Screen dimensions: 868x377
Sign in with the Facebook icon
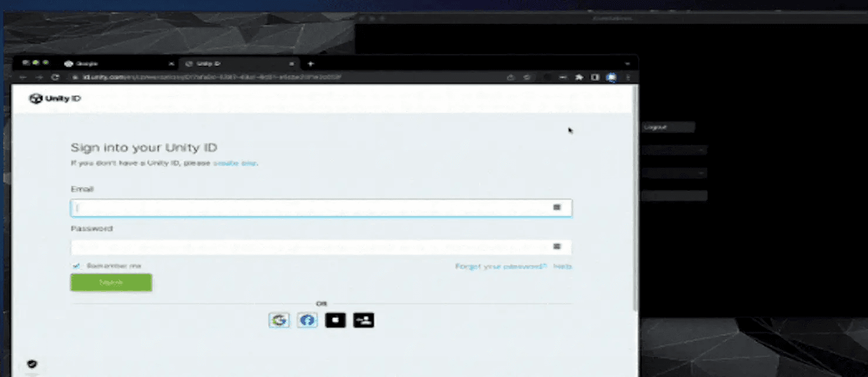click(x=307, y=320)
